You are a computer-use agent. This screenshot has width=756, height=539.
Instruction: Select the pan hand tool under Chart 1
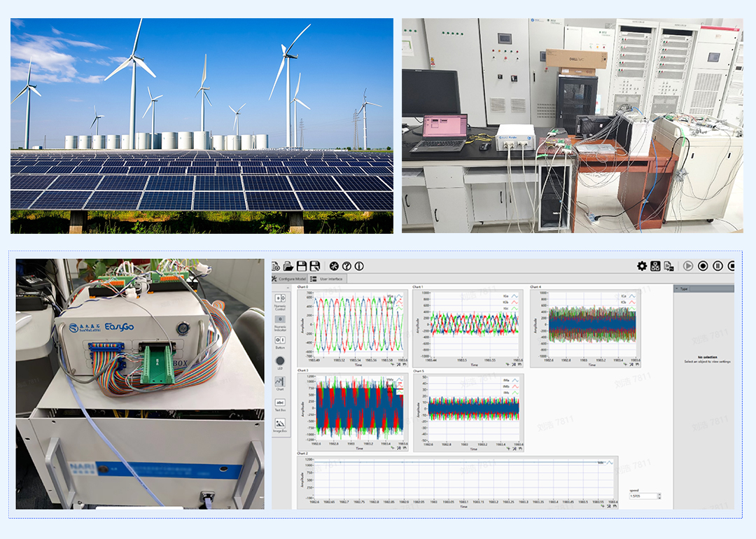[519, 365]
